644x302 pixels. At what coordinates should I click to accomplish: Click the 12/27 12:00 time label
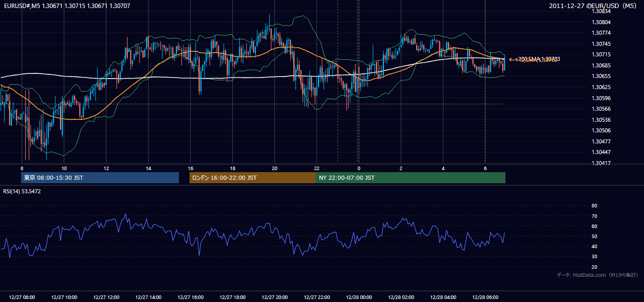click(106, 297)
